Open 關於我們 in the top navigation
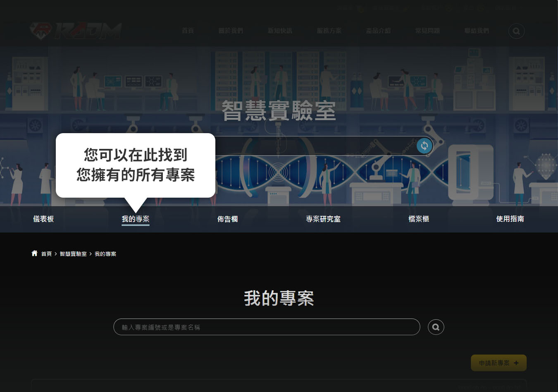Viewport: 558px width, 392px height. point(231,31)
